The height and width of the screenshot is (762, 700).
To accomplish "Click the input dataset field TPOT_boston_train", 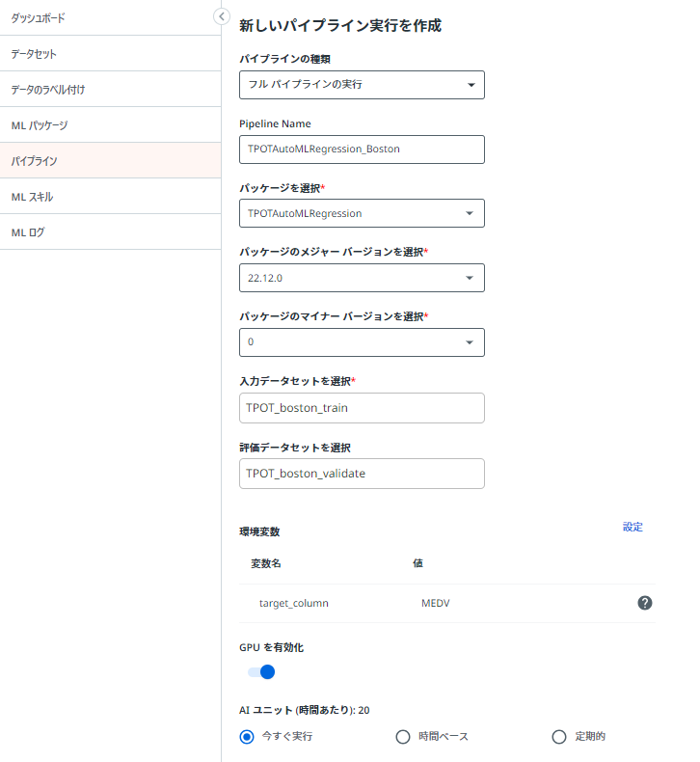I will click(362, 408).
